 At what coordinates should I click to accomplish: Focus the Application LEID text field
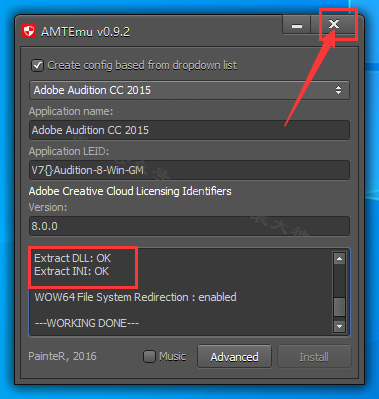tap(189, 170)
